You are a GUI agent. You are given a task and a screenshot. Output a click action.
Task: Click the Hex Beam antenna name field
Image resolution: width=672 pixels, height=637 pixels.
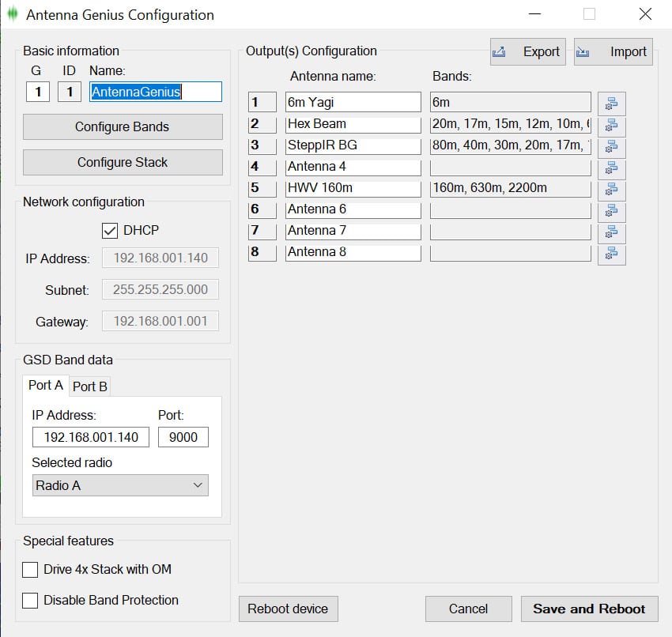point(353,124)
